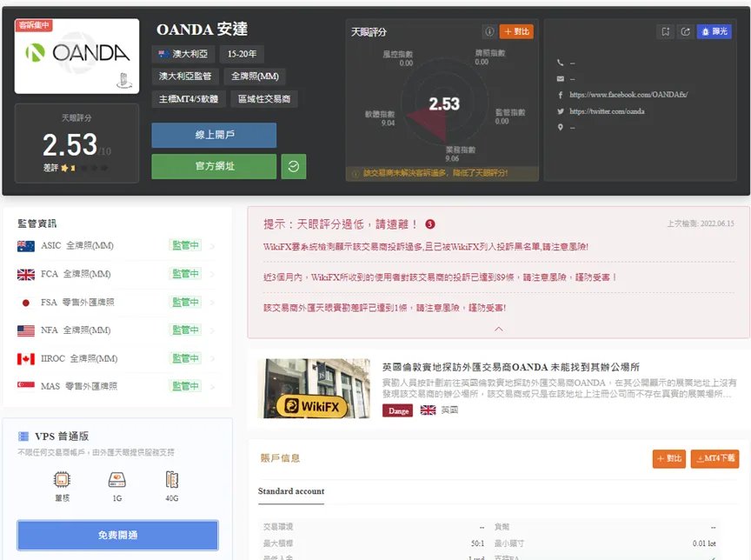The height and width of the screenshot is (560, 751).
Task: Click the orange 對比 button in score panel
Action: click(x=516, y=31)
